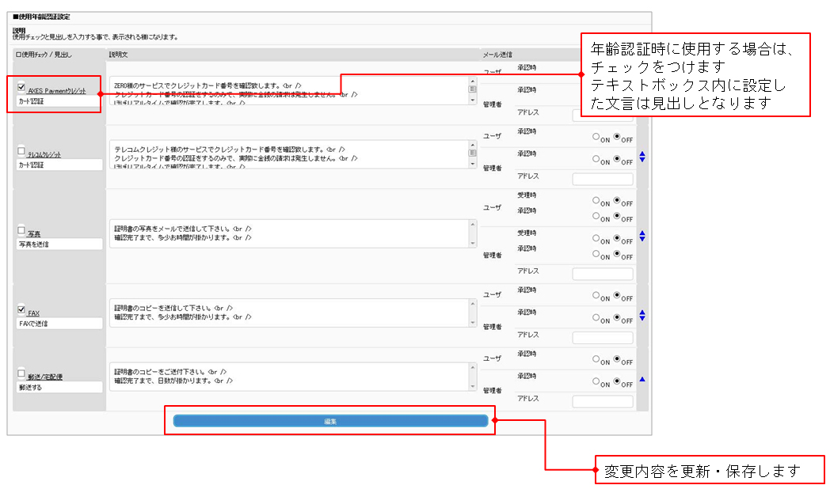The image size is (830, 504).
Task: Uncheck the AXES Paymentクレジット checkbox
Action: 21,88
